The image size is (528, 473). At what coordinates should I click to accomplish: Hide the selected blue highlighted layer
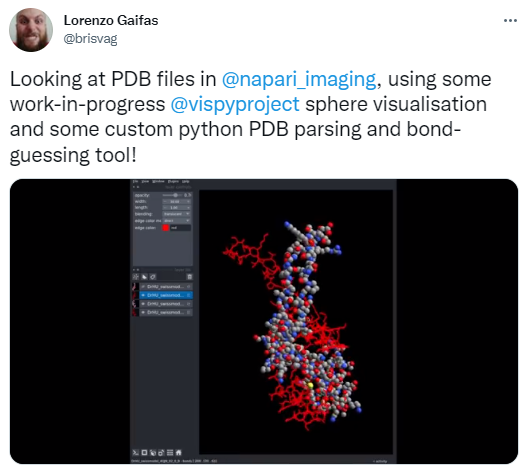click(x=143, y=295)
